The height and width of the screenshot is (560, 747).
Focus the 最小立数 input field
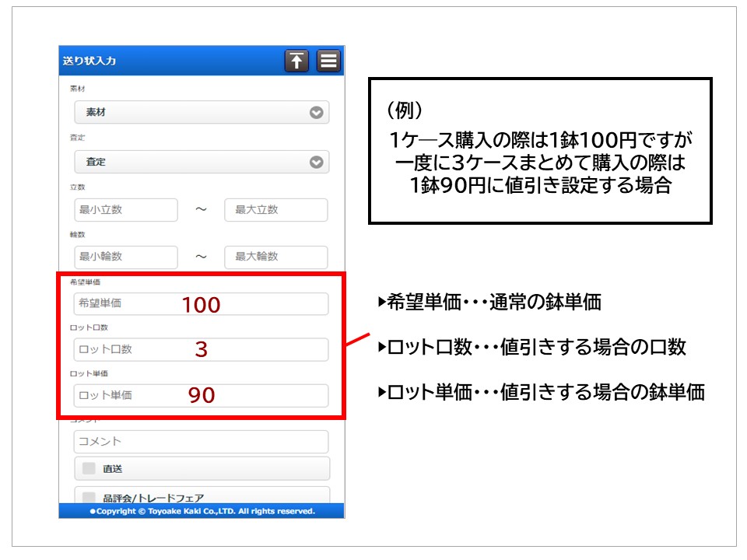point(126,210)
